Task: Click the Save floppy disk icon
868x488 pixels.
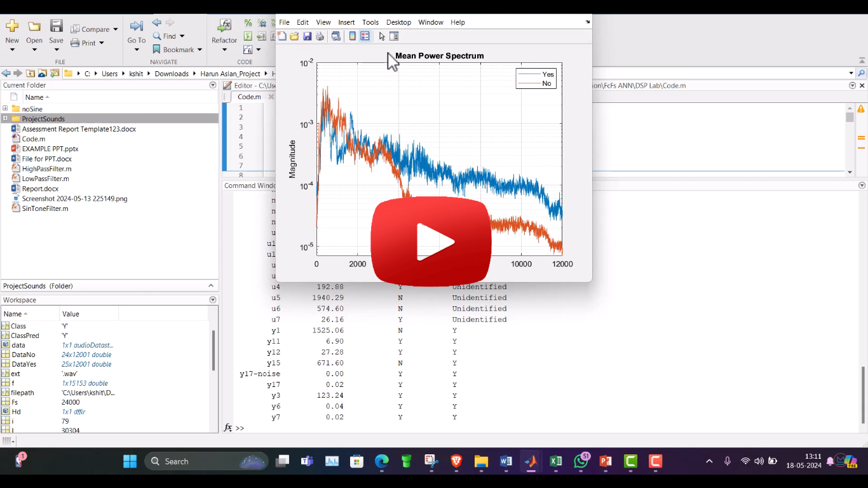Action: click(57, 26)
